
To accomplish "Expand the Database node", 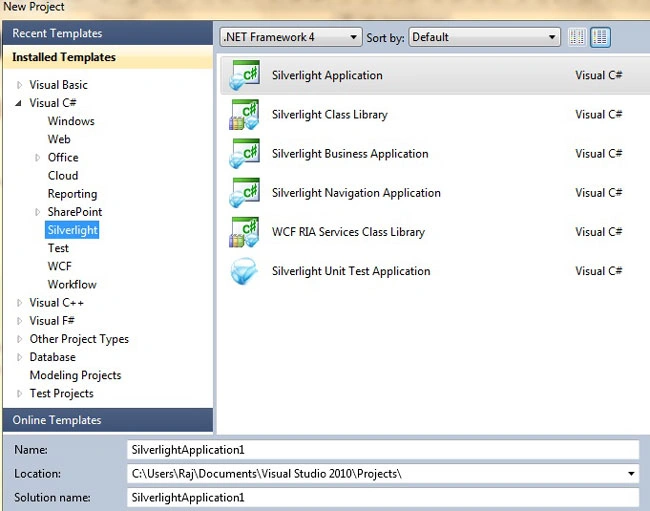I will tap(19, 357).
